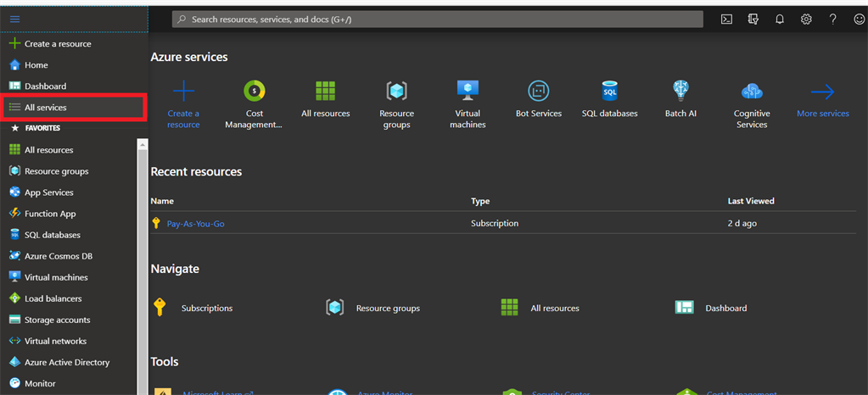The image size is (868, 395).
Task: Click the All resources label under Navigate
Action: click(555, 309)
